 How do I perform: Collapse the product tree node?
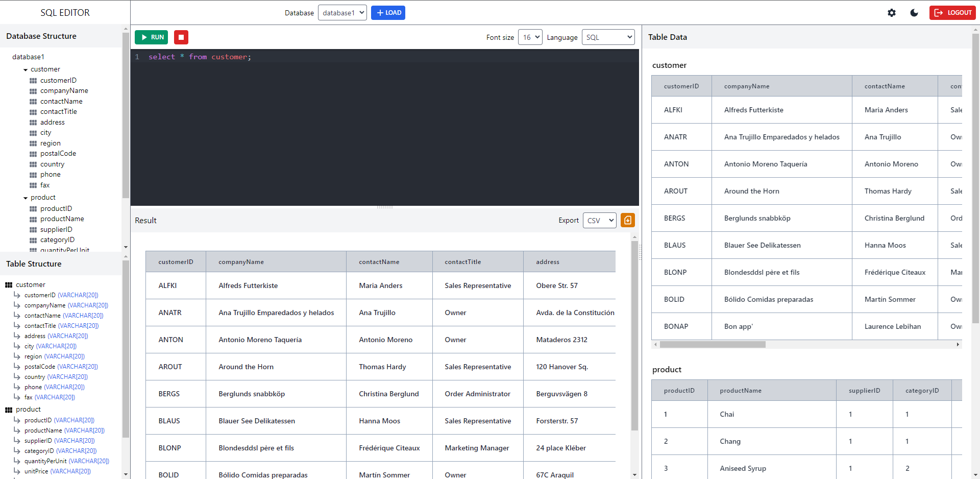point(26,198)
